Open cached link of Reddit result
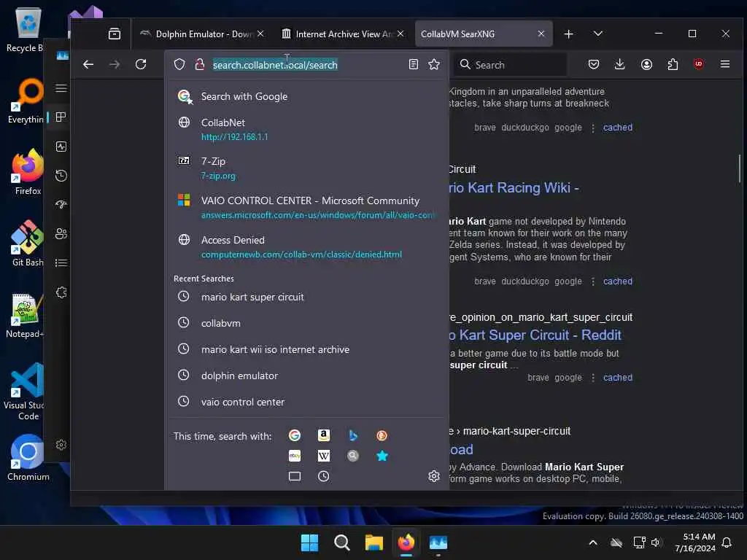This screenshot has width=747, height=560. click(617, 377)
